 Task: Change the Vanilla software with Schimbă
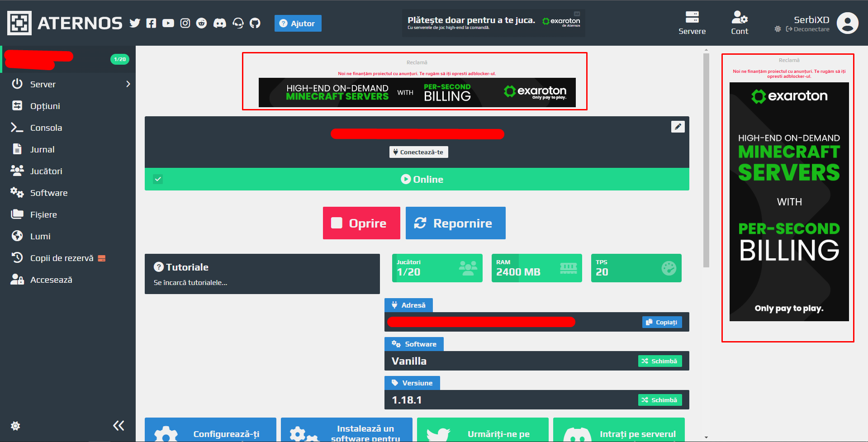[660, 361]
